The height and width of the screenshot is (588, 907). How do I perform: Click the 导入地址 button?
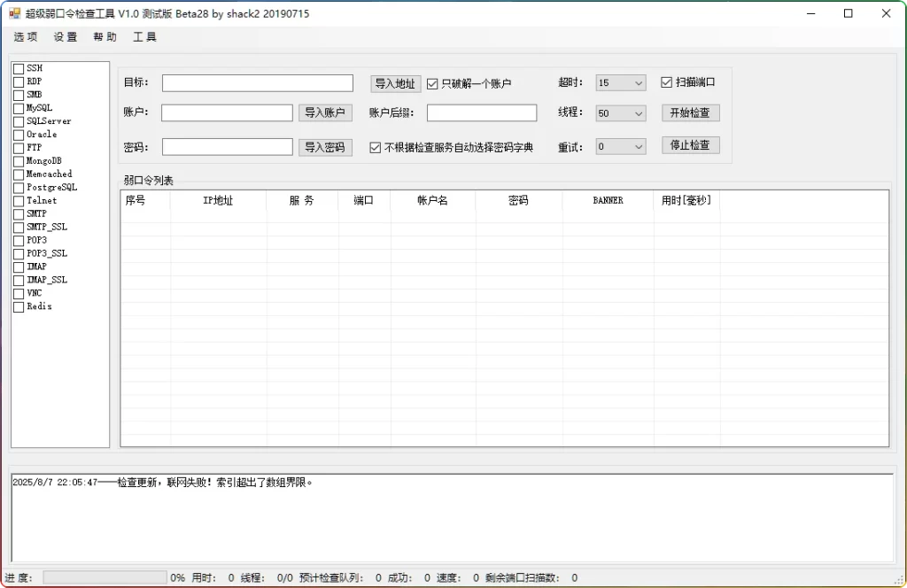[x=395, y=84]
